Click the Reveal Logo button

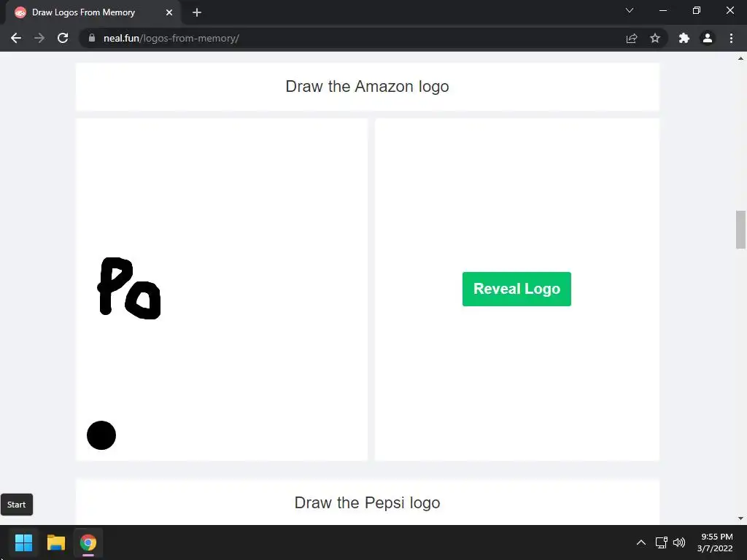516,289
